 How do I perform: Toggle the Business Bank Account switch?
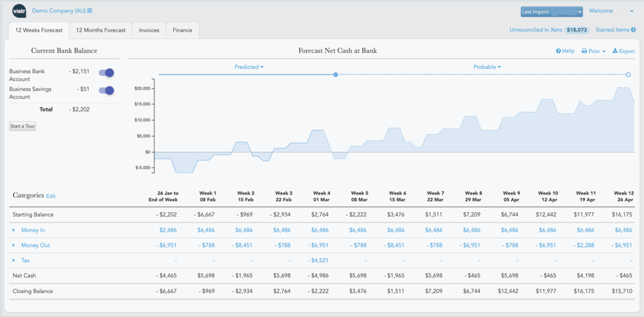[x=106, y=73]
